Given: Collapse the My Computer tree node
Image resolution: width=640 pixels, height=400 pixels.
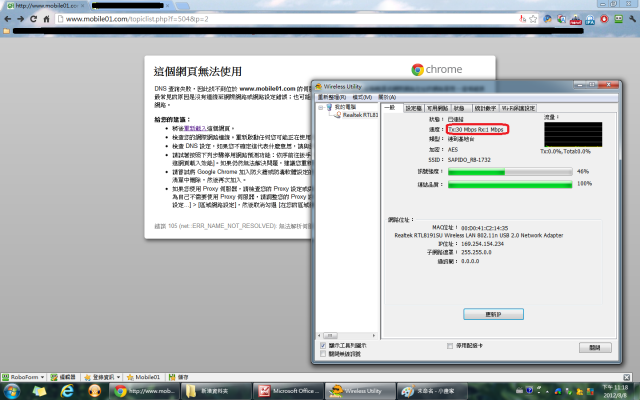Looking at the screenshot, I should point(321,107).
